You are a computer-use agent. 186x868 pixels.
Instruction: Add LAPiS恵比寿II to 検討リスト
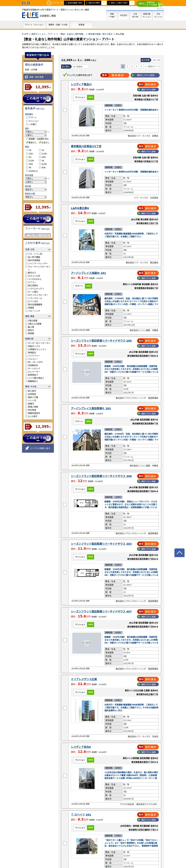tap(148, 213)
